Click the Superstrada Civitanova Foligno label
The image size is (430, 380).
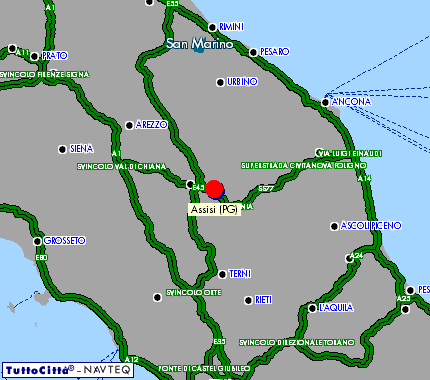pos(304,165)
